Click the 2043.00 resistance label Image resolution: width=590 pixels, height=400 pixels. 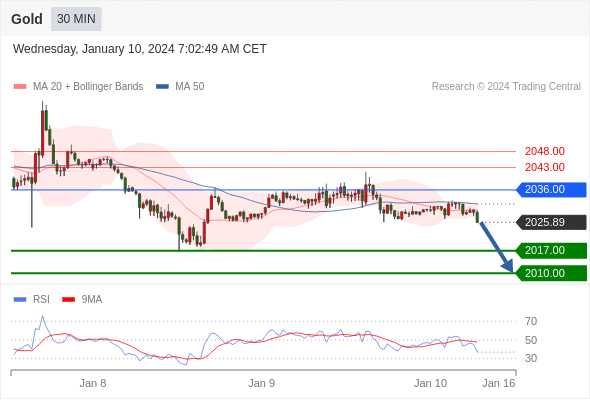tap(545, 167)
